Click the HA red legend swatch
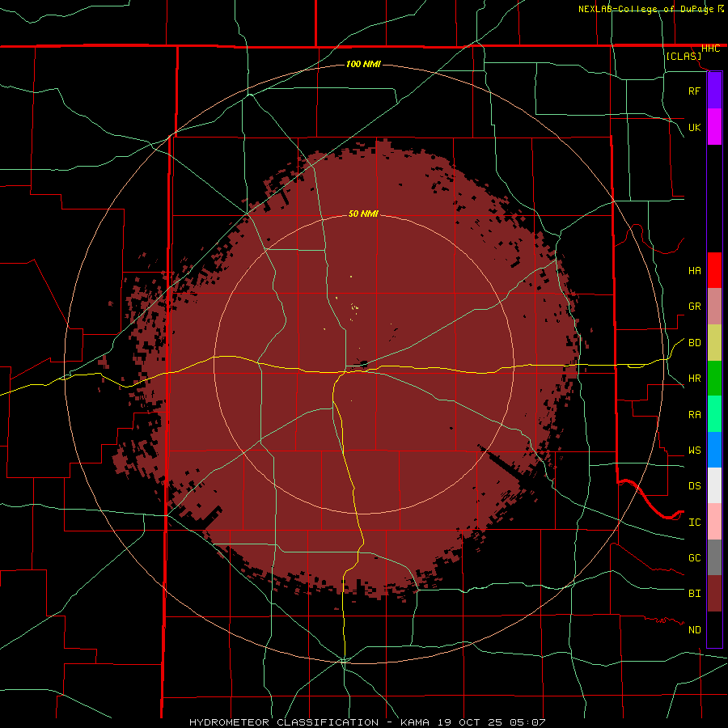Viewport: 728px width, 728px height. [x=714, y=270]
